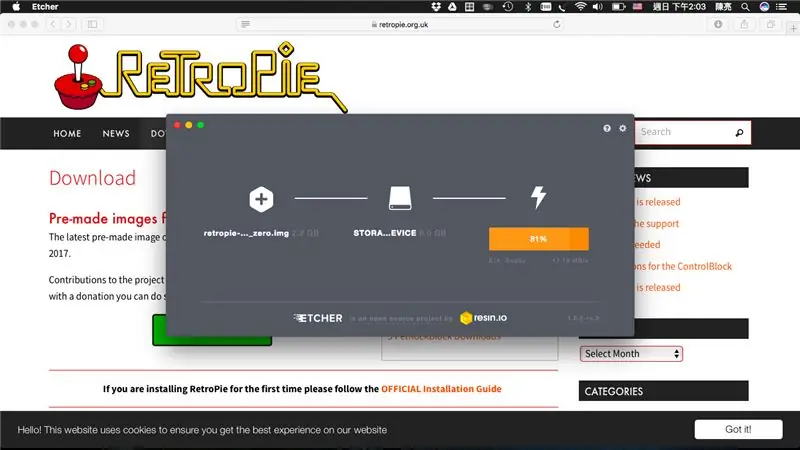Open the Etcher menu in menu bar

45,7
